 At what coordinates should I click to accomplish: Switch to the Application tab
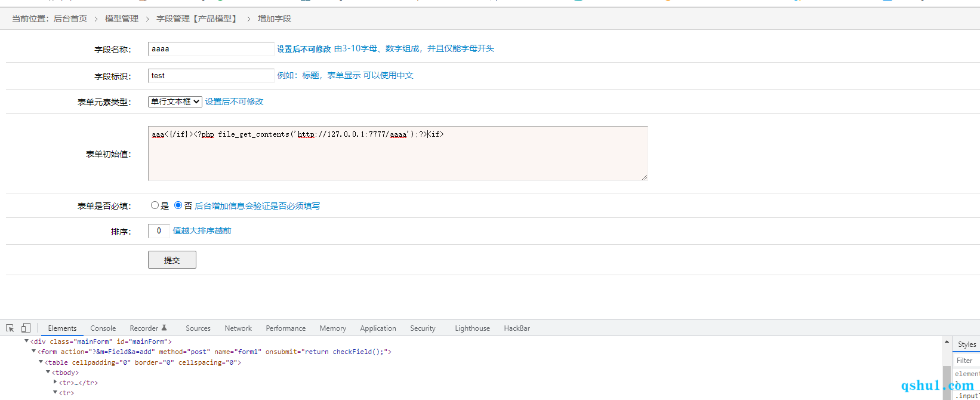(x=378, y=328)
